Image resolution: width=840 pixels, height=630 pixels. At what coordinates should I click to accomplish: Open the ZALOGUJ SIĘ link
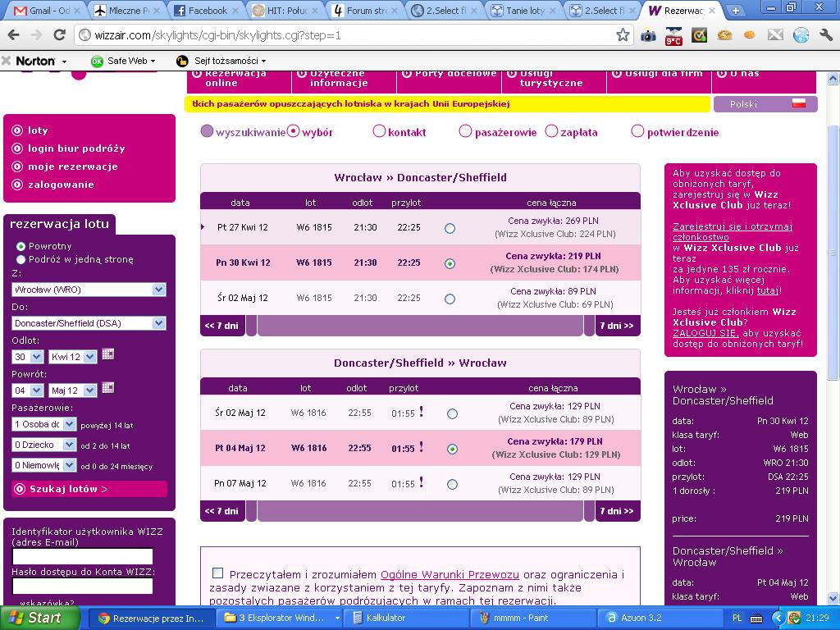[x=705, y=333]
